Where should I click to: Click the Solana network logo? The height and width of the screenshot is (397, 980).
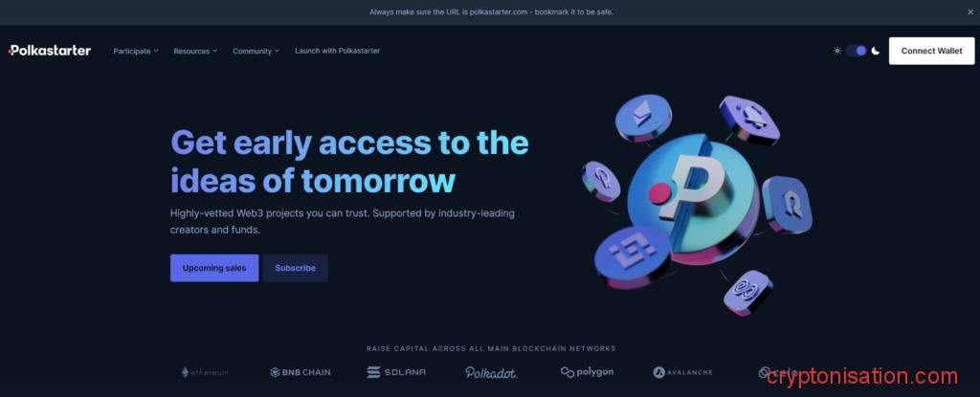point(396,372)
